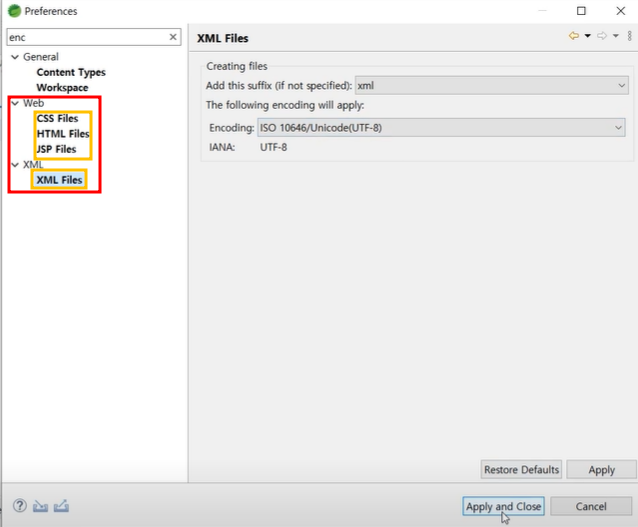Collapse the General tree node
This screenshot has height=527, width=638.
(x=15, y=57)
